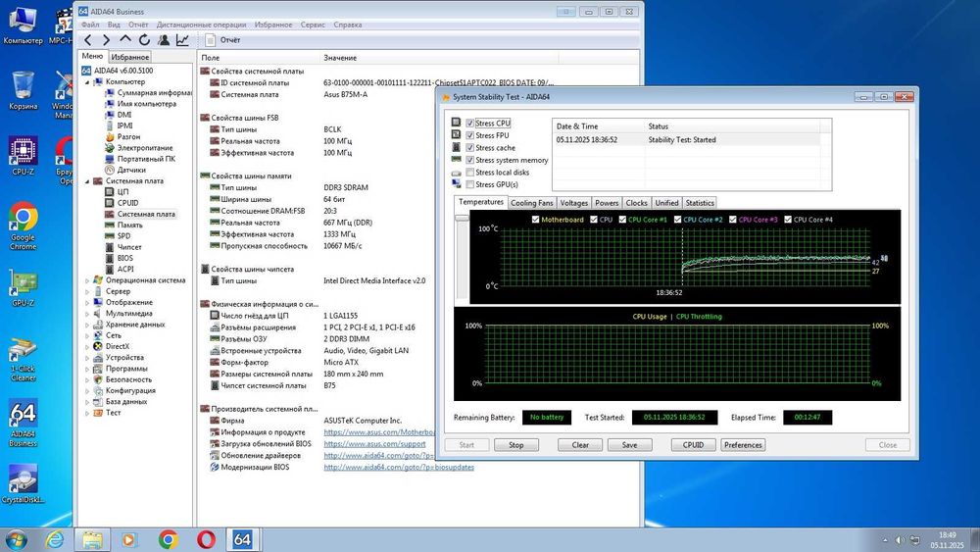Open the Компьютер desktop icon
The width and height of the screenshot is (980, 552).
point(23,25)
